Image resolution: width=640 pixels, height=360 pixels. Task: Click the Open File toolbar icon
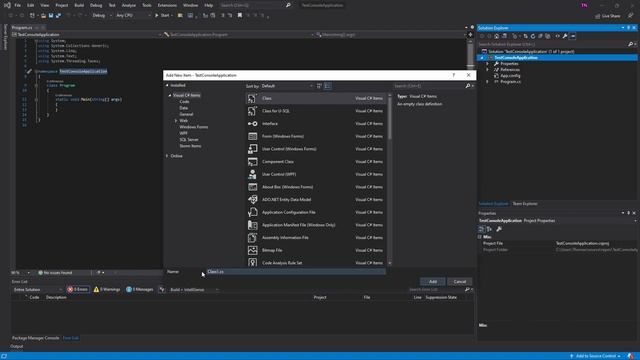point(43,16)
